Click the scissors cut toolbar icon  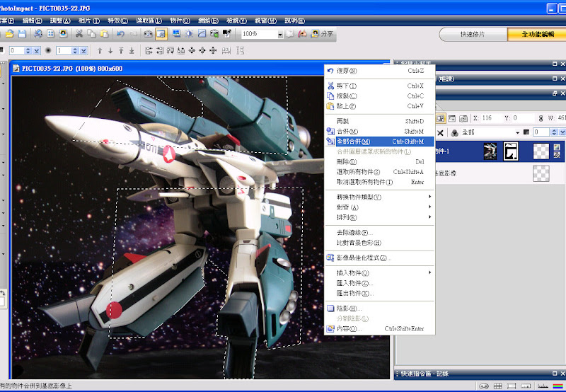(79, 34)
